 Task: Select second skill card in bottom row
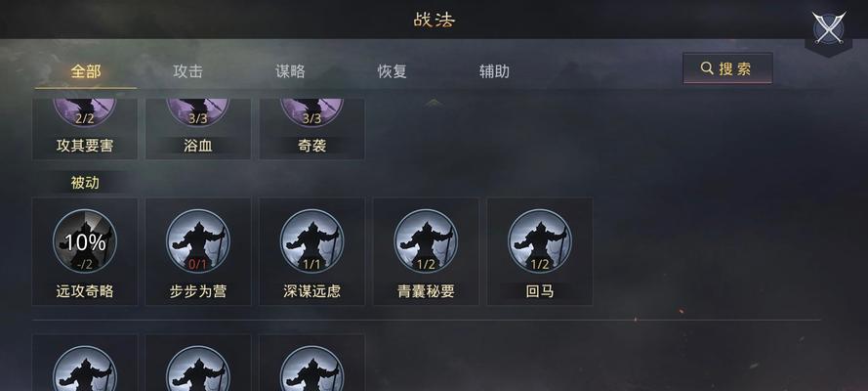[198, 363]
